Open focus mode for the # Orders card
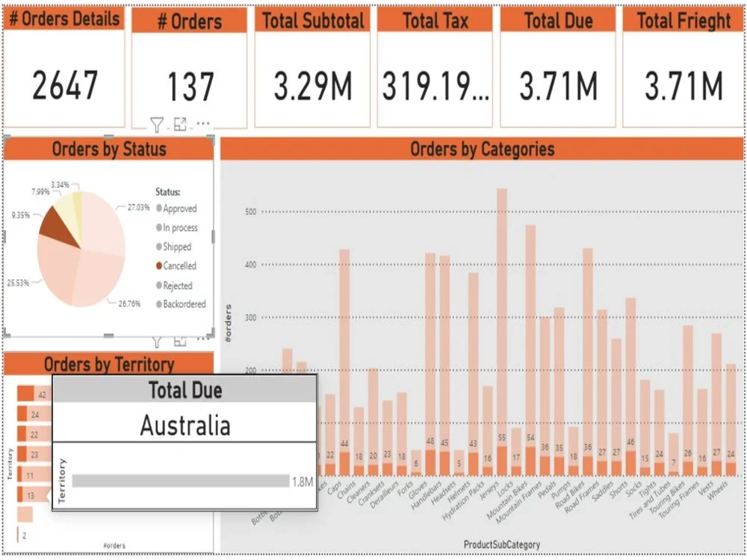747x560 pixels. pos(180,123)
